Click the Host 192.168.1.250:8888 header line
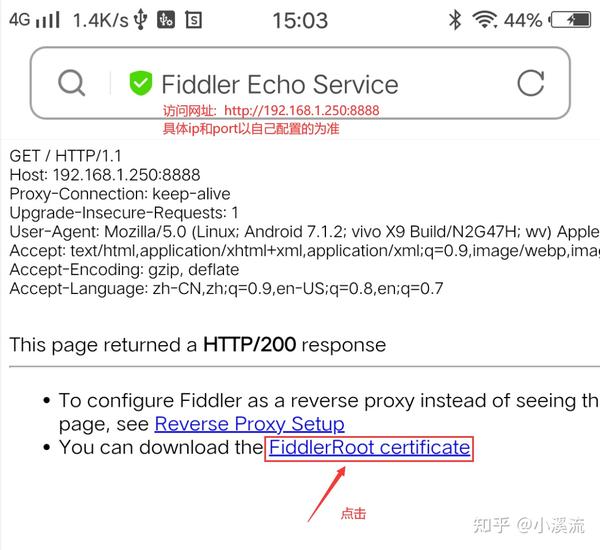Screen dimensions: 600x550 [105, 175]
